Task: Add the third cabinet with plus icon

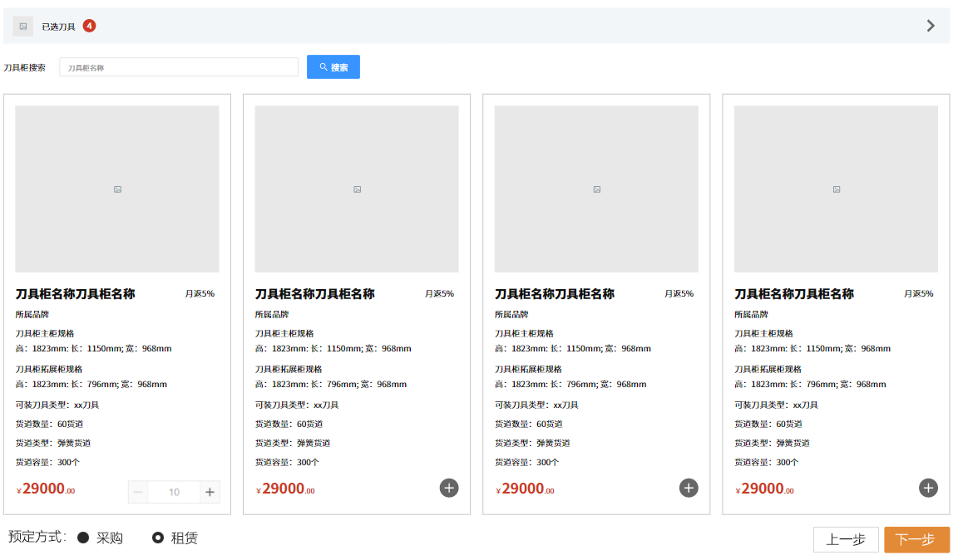Action: [689, 488]
